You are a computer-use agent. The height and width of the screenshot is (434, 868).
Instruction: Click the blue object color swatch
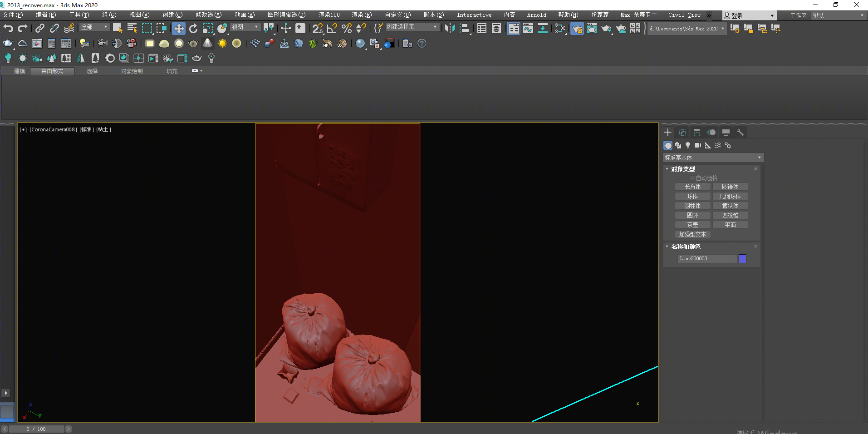pyautogui.click(x=742, y=259)
